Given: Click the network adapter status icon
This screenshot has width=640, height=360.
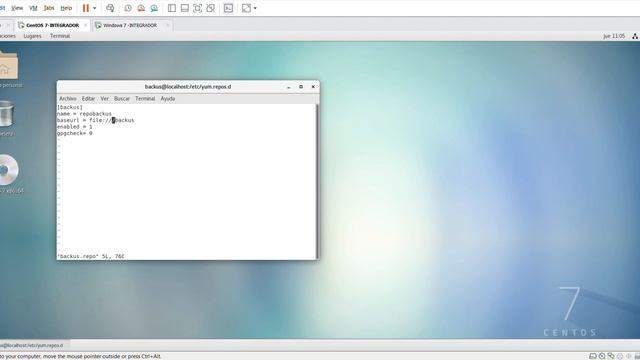Looking at the screenshot, I should coord(611,356).
